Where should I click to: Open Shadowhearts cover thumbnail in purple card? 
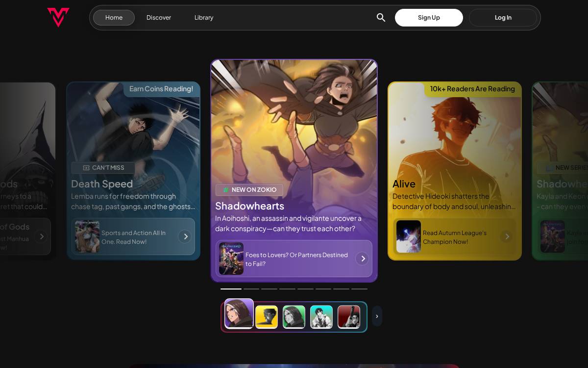click(231, 259)
